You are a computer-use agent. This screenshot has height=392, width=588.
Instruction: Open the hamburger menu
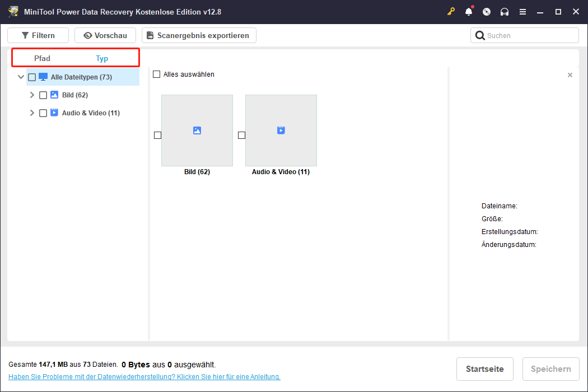click(522, 11)
